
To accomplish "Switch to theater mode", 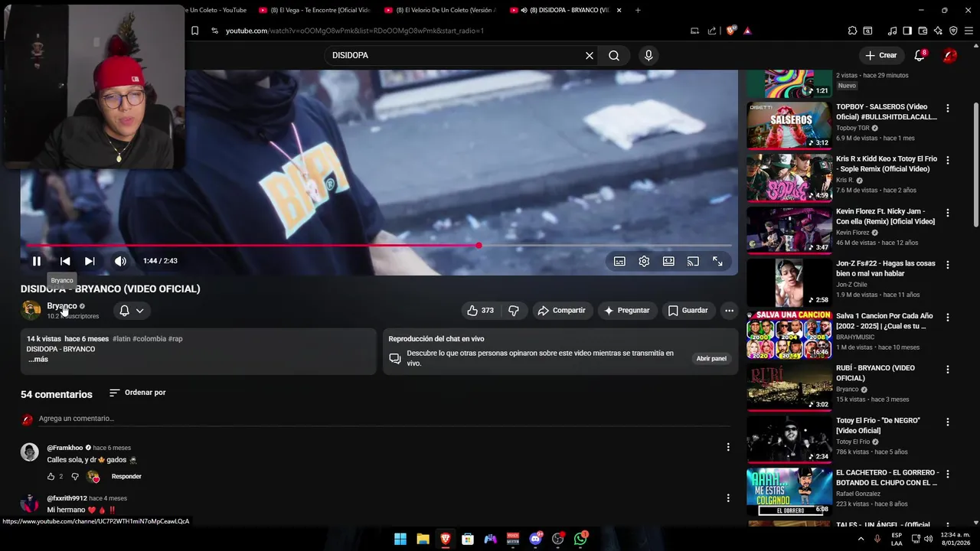I will [668, 261].
